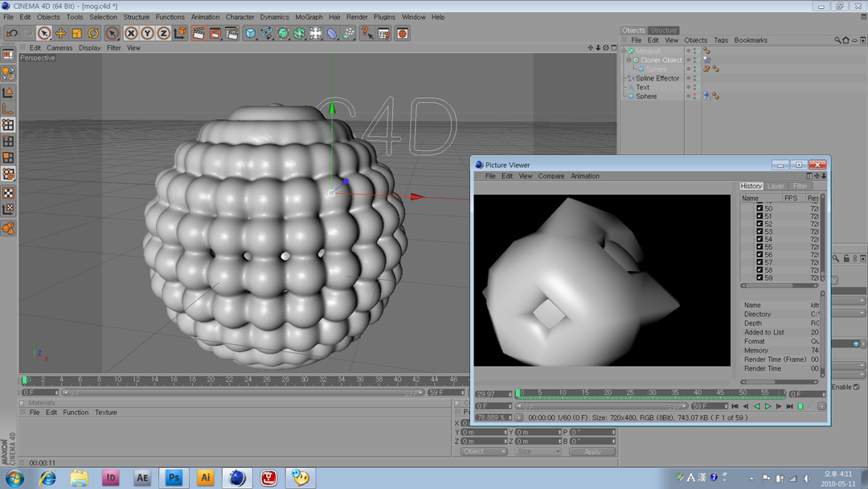Switch to the Structure tab
Image resolution: width=868 pixels, height=489 pixels.
tap(663, 31)
